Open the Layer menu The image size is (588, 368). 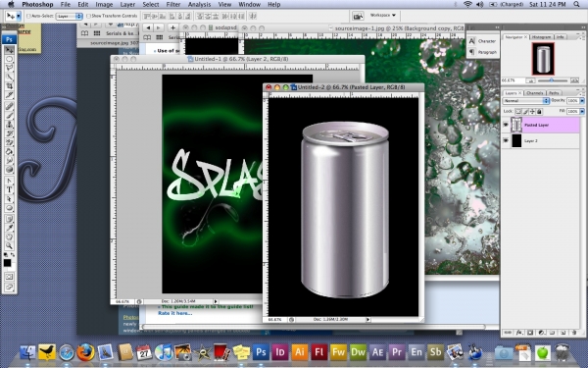[x=127, y=5]
